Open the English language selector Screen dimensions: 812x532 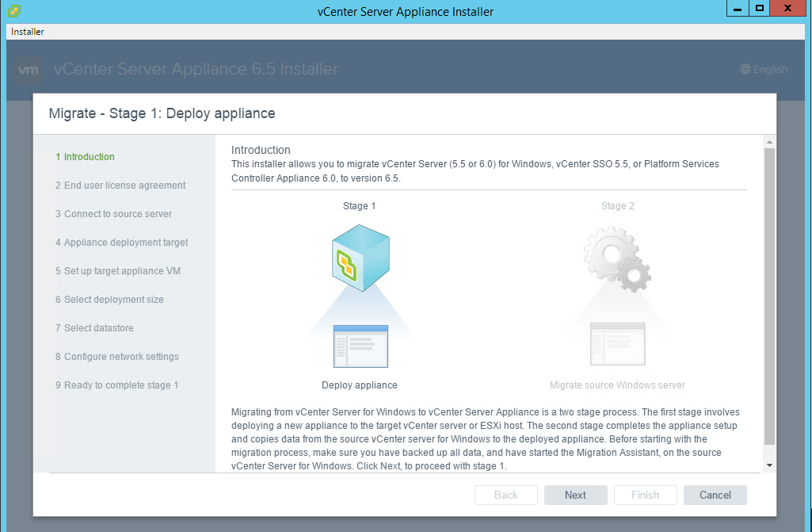point(764,69)
